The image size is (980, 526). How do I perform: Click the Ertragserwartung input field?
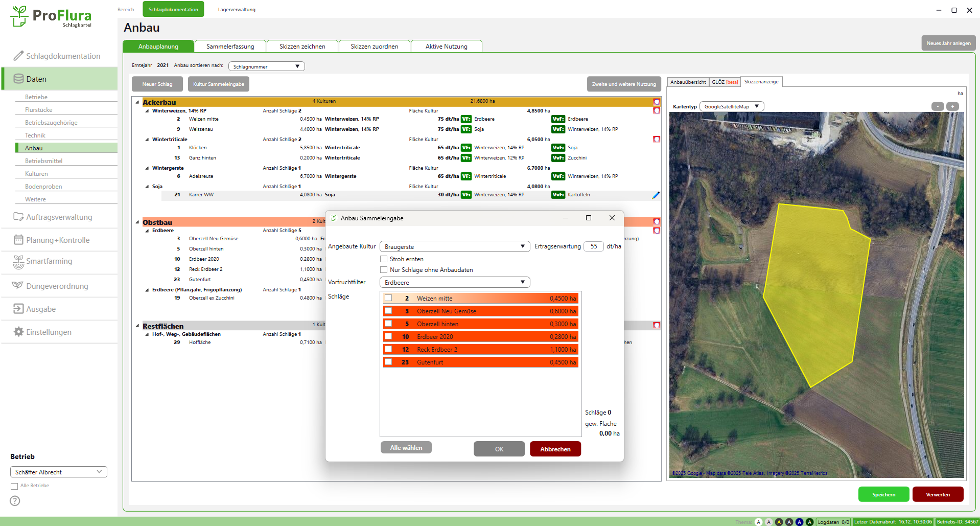(x=593, y=246)
